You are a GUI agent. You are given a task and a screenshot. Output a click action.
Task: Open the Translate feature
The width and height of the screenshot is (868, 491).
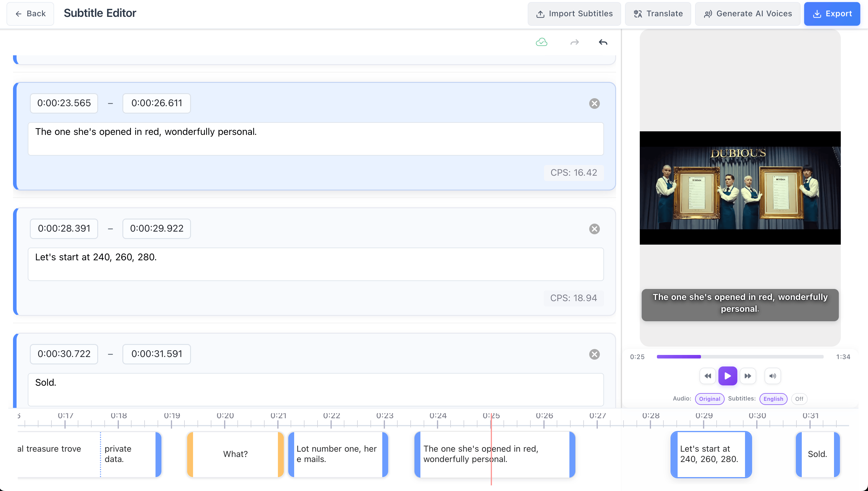[658, 14]
